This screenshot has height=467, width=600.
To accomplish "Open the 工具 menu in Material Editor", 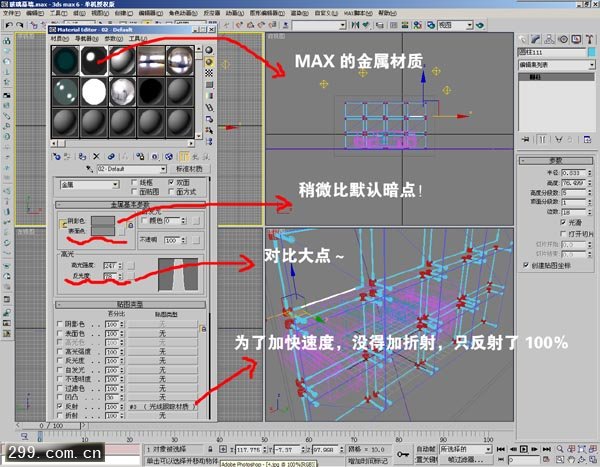I will [x=137, y=39].
